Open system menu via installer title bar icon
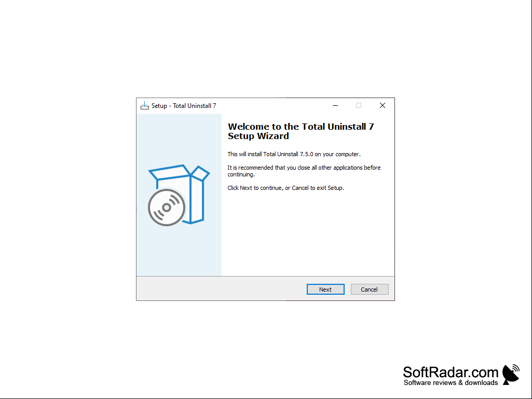The image size is (532, 399). pyautogui.click(x=144, y=105)
